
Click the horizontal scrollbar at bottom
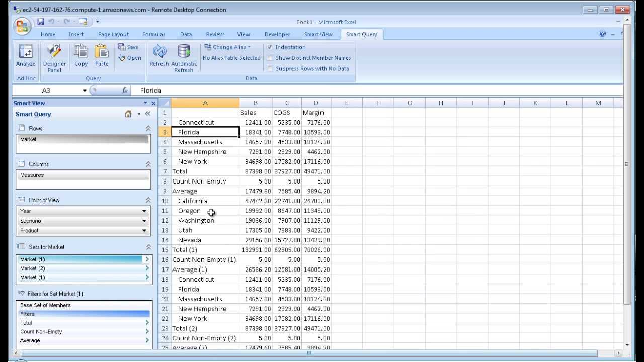point(309,353)
